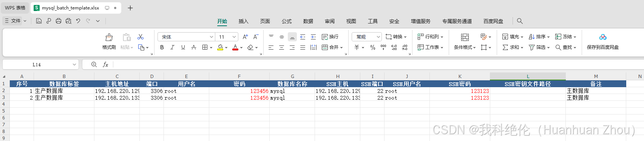Justify text alignment icon
The width and height of the screenshot is (644, 141).
pyautogui.click(x=303, y=47)
